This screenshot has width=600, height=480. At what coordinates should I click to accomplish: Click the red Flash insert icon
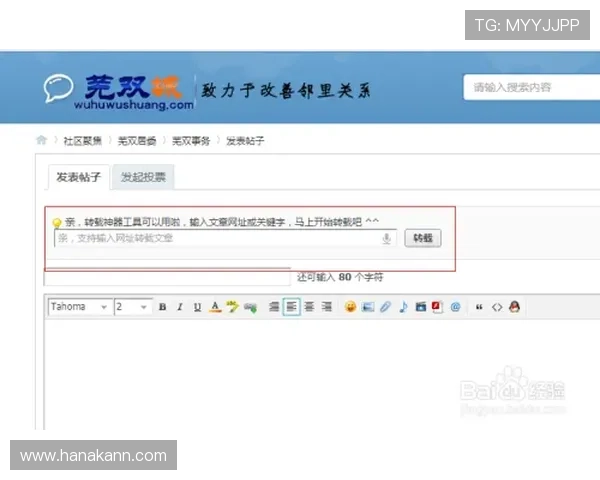pos(437,307)
